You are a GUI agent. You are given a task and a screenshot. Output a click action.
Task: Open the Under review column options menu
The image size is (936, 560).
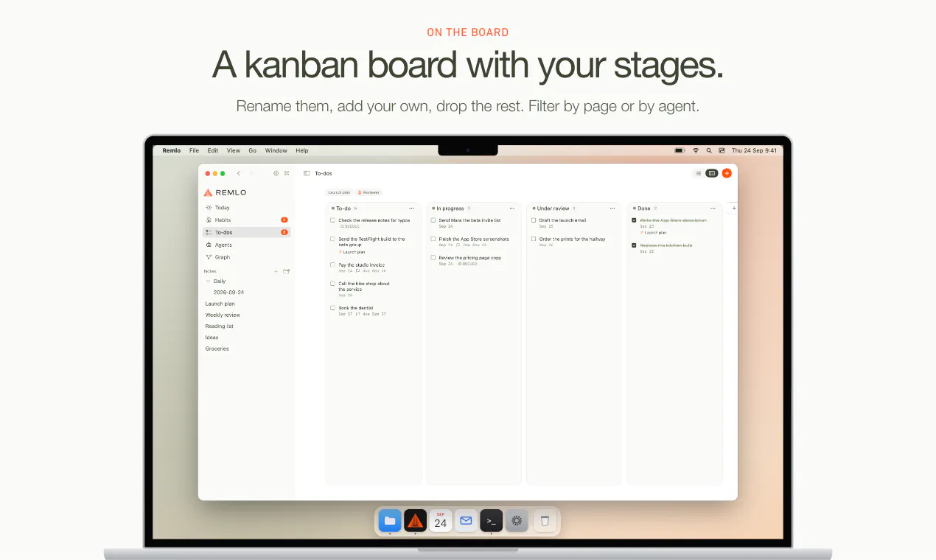point(612,209)
